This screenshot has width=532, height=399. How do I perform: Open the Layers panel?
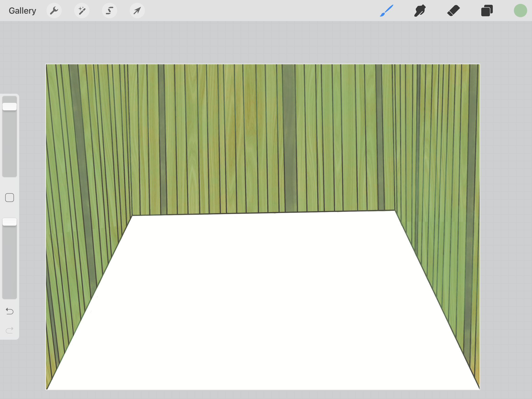point(487,11)
